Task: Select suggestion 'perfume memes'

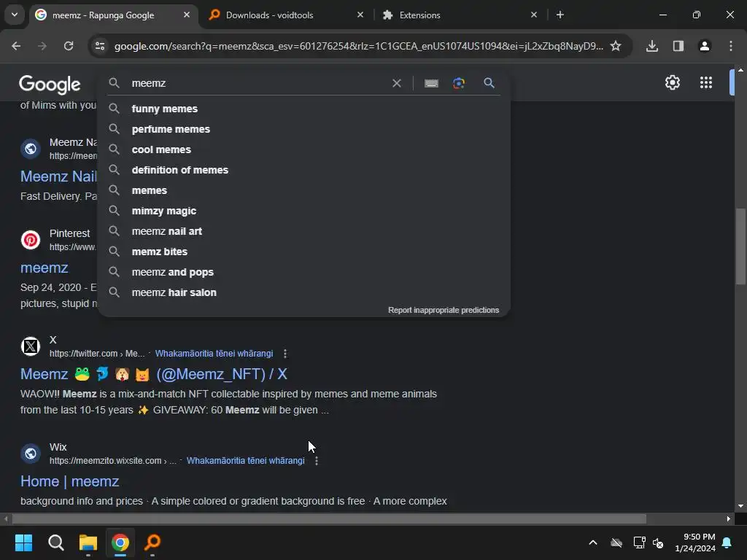Action: 303,129
